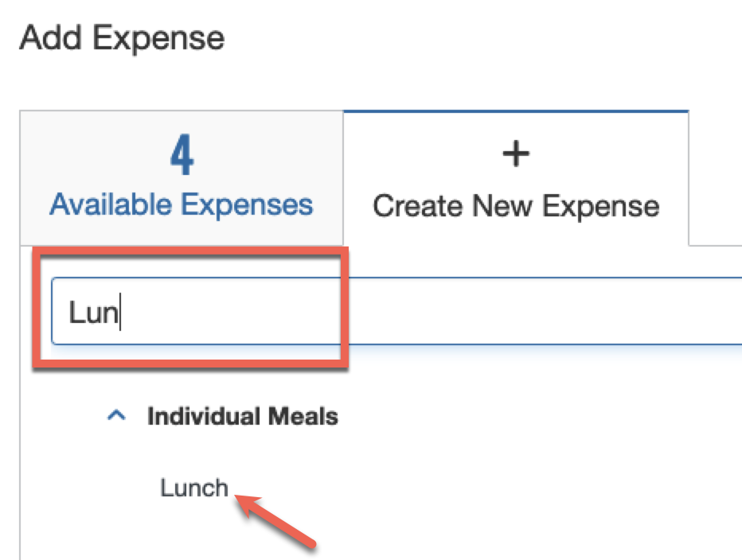Image resolution: width=742 pixels, height=560 pixels.
Task: Select the Available Expenses label text
Action: pos(182,204)
